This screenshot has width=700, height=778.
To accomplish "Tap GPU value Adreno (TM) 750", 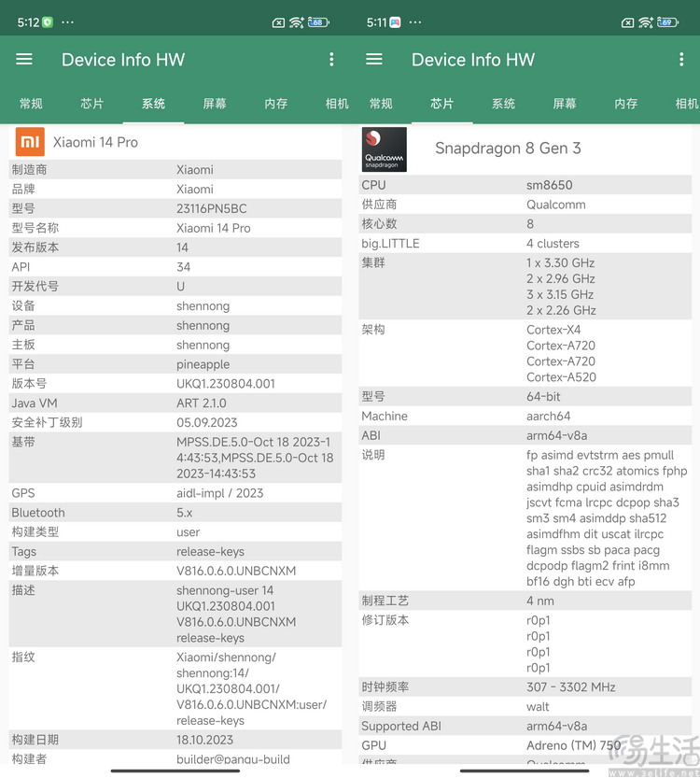I will point(574,745).
